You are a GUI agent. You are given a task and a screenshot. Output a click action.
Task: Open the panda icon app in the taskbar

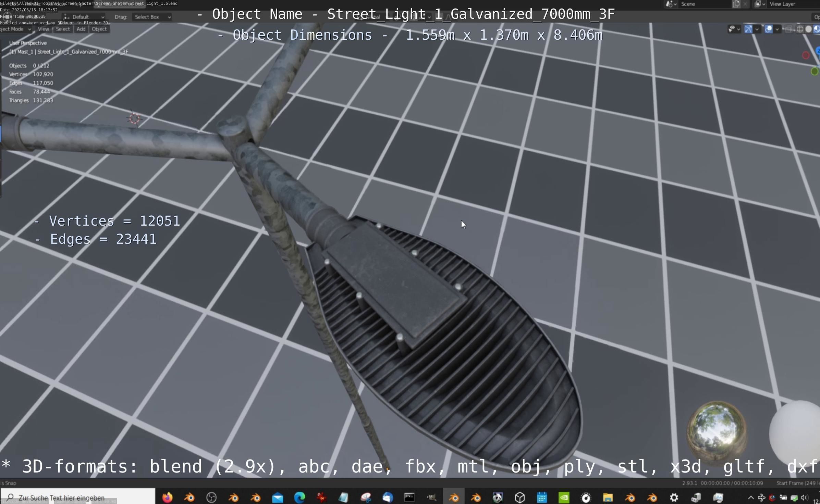click(x=498, y=497)
